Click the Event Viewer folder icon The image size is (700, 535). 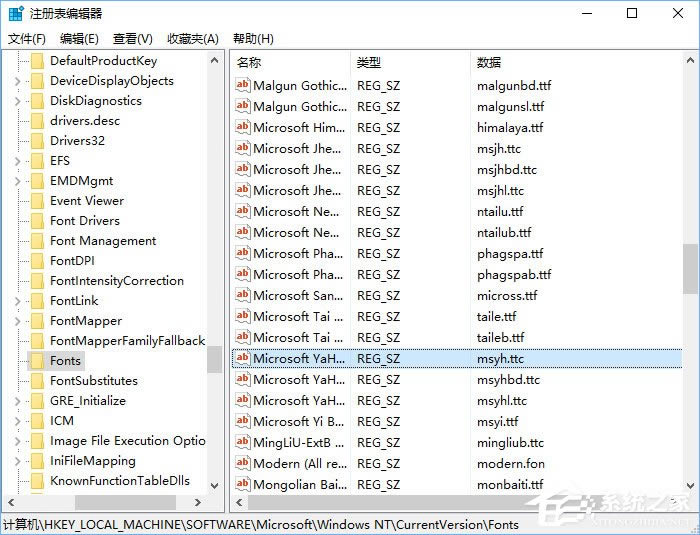tap(37, 201)
